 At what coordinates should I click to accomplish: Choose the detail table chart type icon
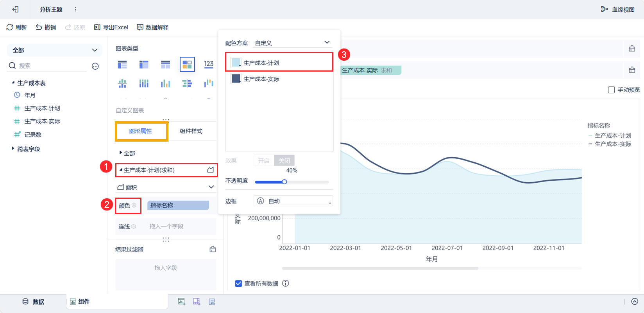pos(166,64)
